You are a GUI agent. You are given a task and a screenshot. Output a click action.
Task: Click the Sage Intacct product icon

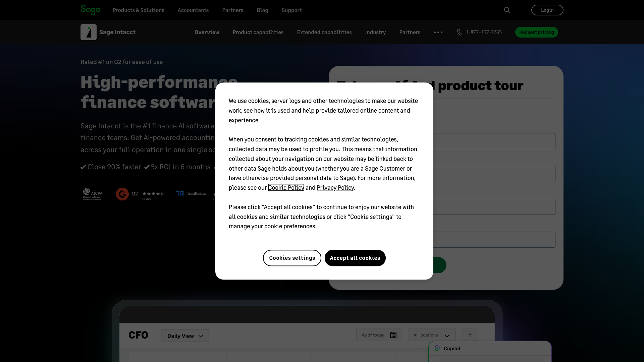(x=89, y=32)
